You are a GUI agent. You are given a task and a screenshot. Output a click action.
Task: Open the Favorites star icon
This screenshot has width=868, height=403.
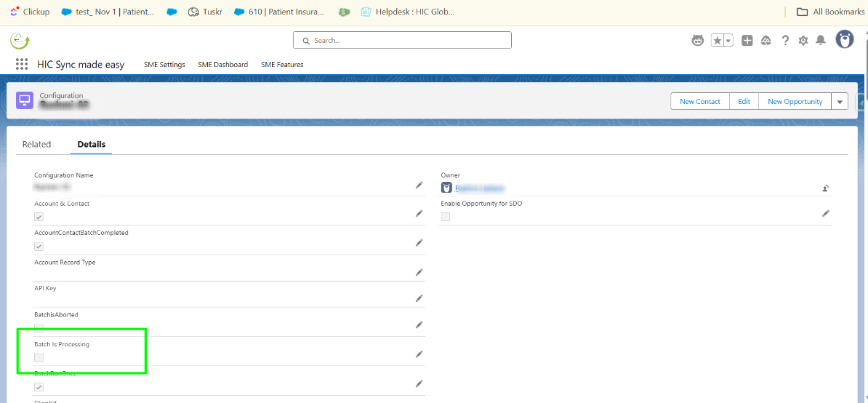coord(718,41)
